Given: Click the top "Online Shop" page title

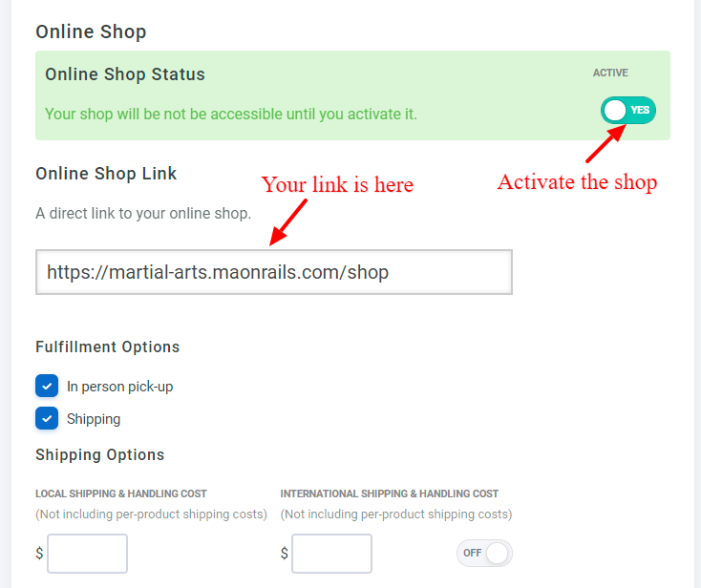Looking at the screenshot, I should pyautogui.click(x=91, y=31).
